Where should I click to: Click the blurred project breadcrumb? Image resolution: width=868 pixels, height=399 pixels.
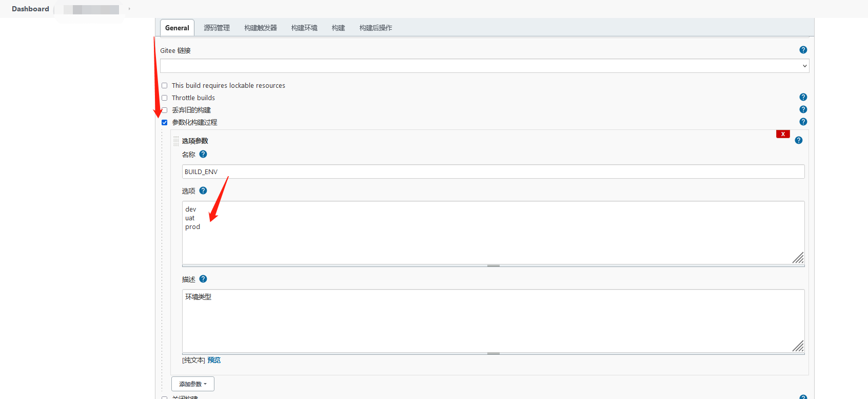coord(91,9)
